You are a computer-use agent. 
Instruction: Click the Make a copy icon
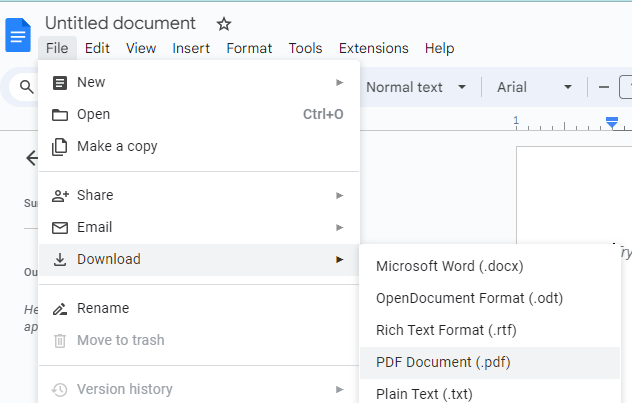[x=60, y=147]
